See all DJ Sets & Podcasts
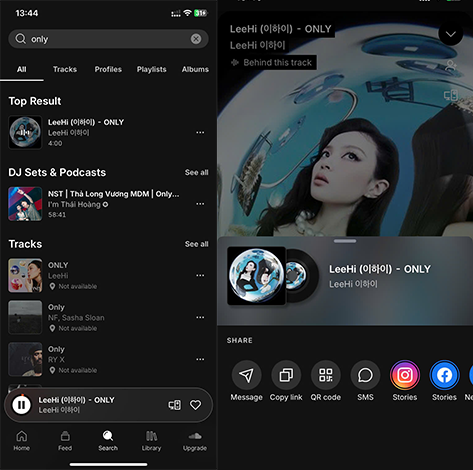This screenshot has width=473, height=470. tap(197, 172)
